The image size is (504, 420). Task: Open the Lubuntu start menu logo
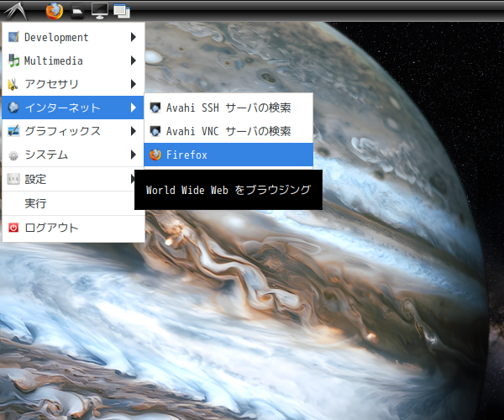(16, 11)
